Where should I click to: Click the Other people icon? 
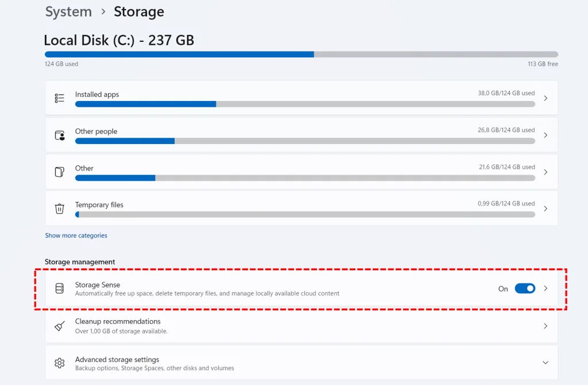59,135
